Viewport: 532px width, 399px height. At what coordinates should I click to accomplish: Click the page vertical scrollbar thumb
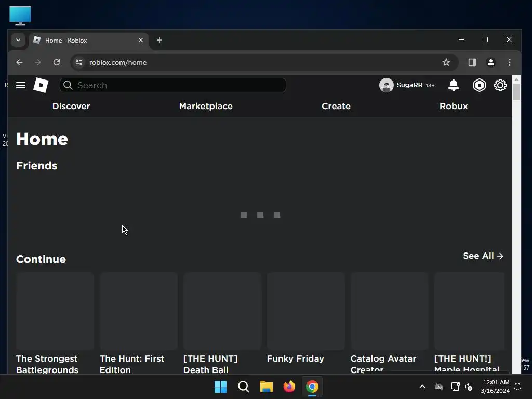click(x=516, y=91)
